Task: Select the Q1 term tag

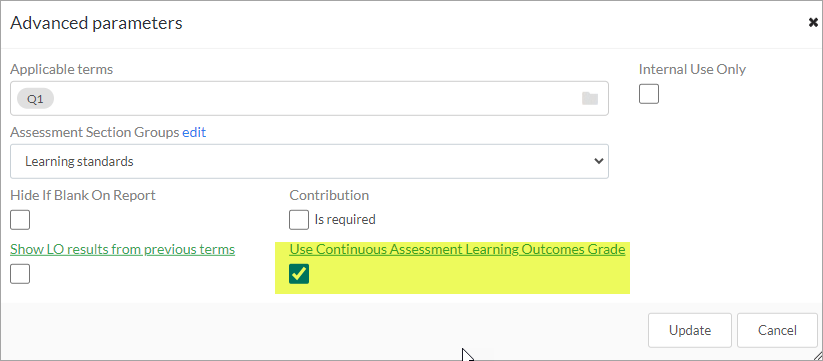Action: (35, 99)
